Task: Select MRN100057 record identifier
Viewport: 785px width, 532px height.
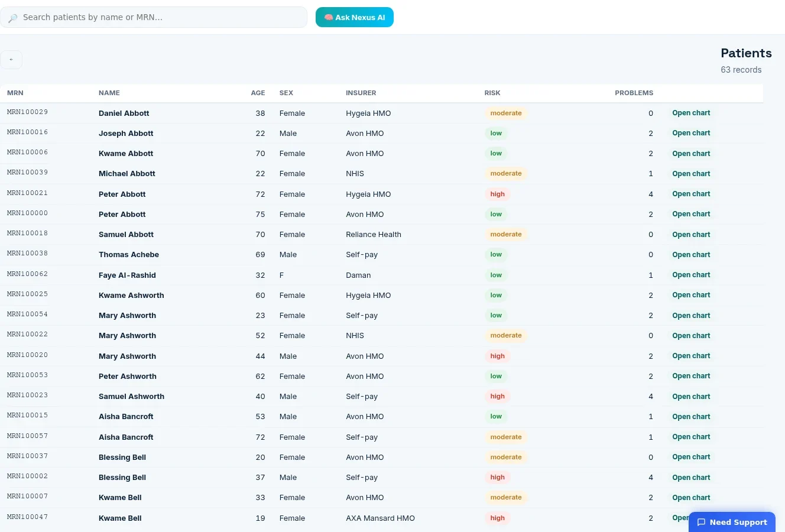Action: [28, 436]
